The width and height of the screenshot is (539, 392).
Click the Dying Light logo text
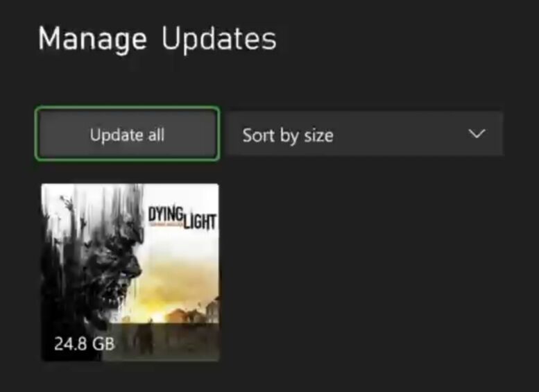[182, 217]
